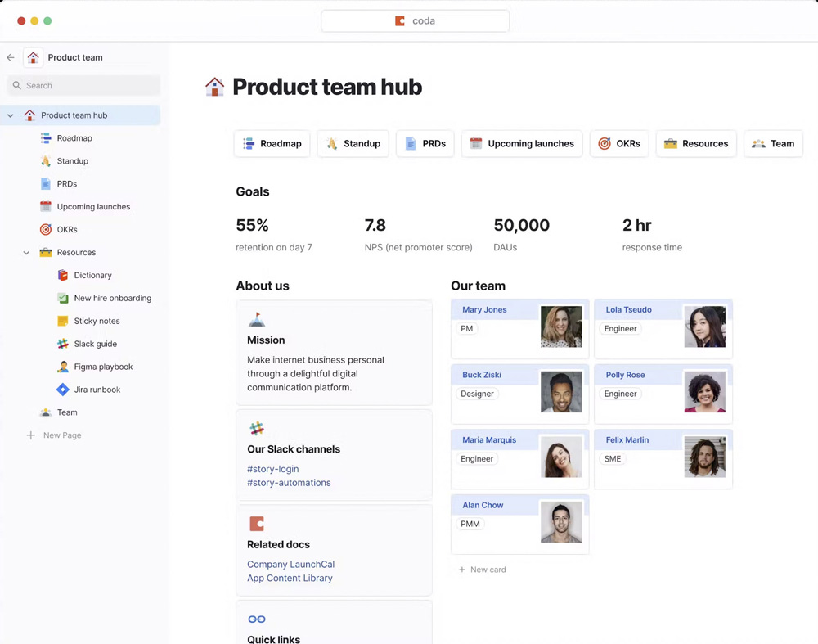
Task: Click the Slack guide icon in sidebar
Action: [x=63, y=345]
